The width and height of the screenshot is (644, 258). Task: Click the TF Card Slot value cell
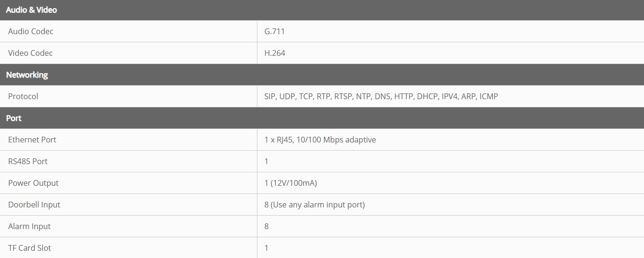pyautogui.click(x=267, y=248)
